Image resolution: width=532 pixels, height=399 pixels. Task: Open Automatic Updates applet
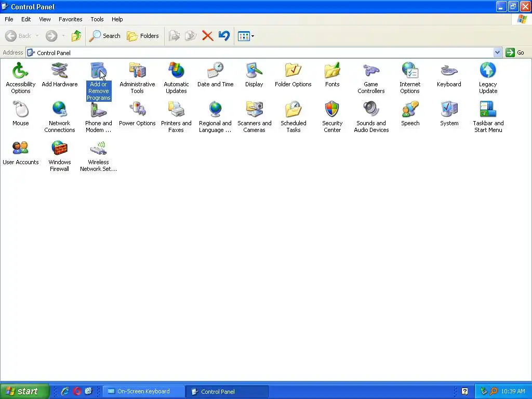[x=176, y=78]
